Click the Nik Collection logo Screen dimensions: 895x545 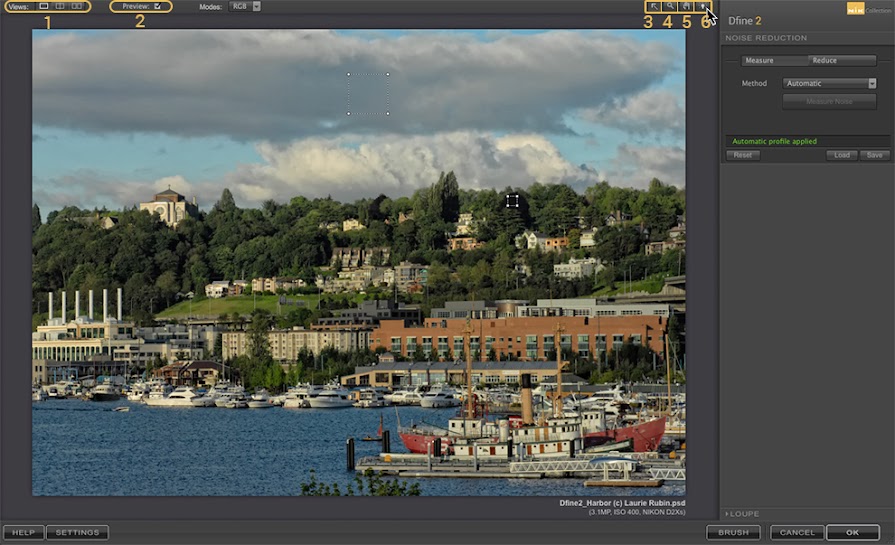click(x=857, y=8)
